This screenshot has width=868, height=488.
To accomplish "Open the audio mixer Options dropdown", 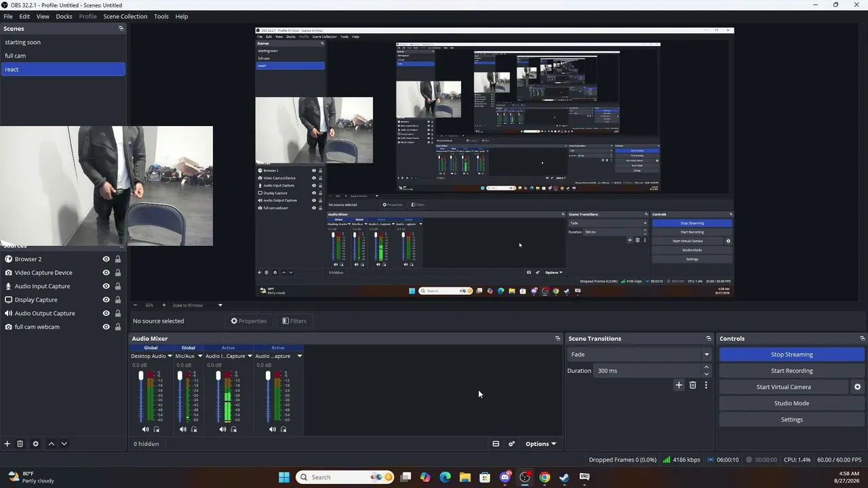I will click(540, 444).
